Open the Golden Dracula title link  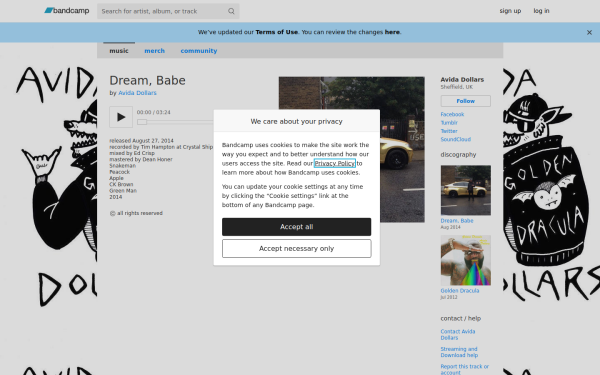point(460,291)
